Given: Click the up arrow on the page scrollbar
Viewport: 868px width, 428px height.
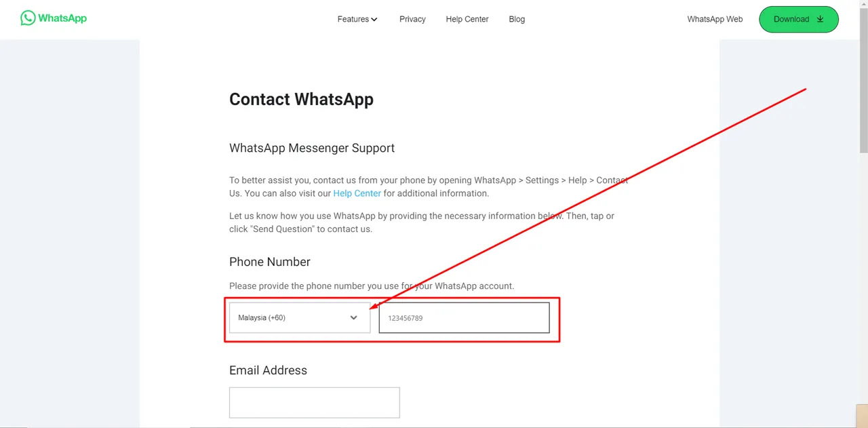Looking at the screenshot, I should tap(863, 5).
